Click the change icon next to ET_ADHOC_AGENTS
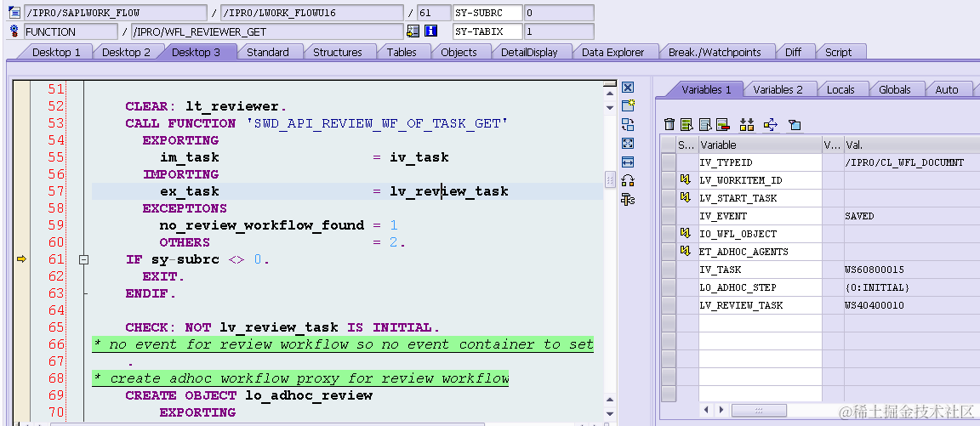 tap(686, 252)
